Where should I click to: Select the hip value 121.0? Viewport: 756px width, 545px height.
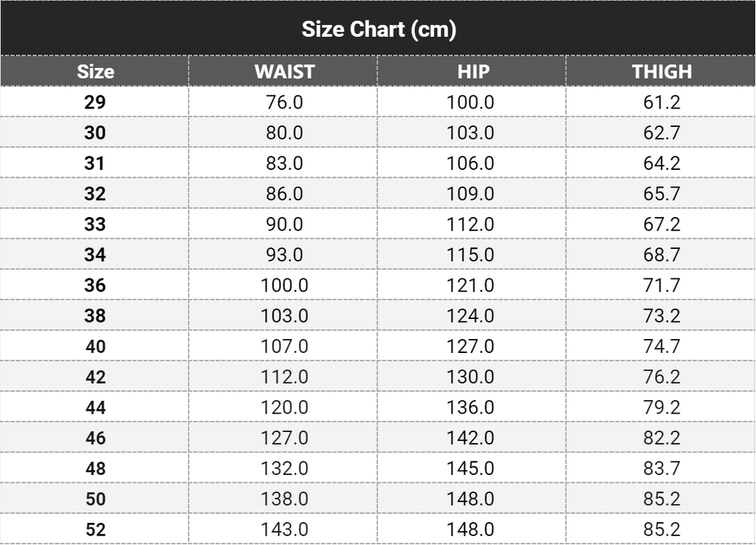tap(470, 285)
